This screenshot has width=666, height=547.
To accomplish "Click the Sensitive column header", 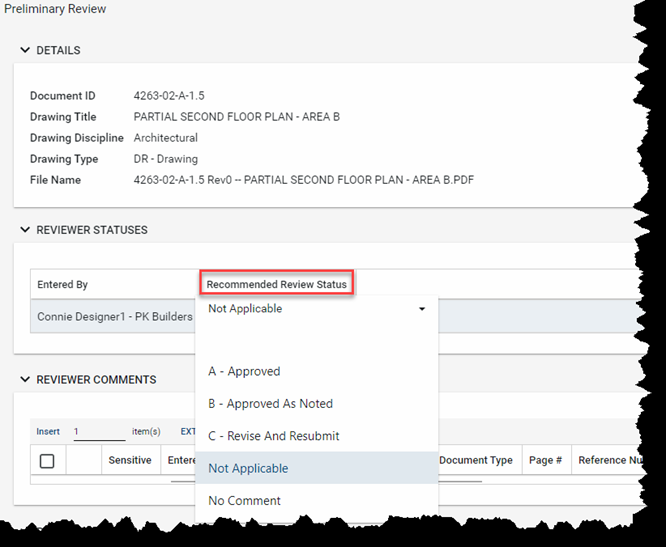I will point(130,461).
